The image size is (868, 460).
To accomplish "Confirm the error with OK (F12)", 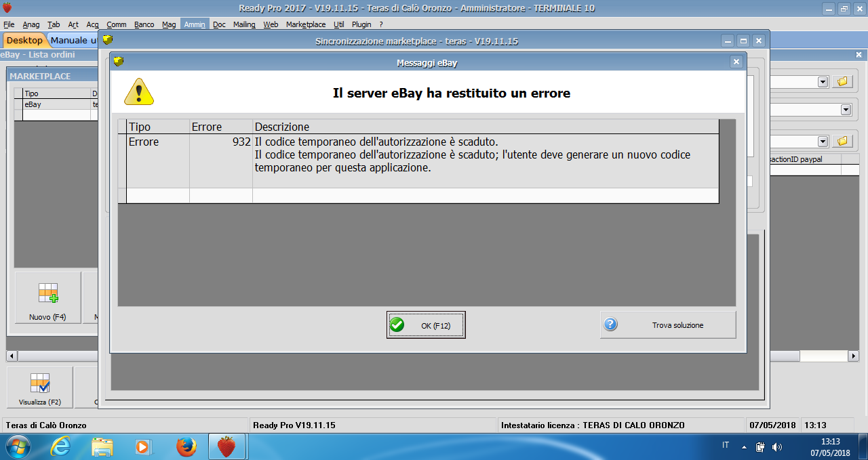I will (x=426, y=325).
